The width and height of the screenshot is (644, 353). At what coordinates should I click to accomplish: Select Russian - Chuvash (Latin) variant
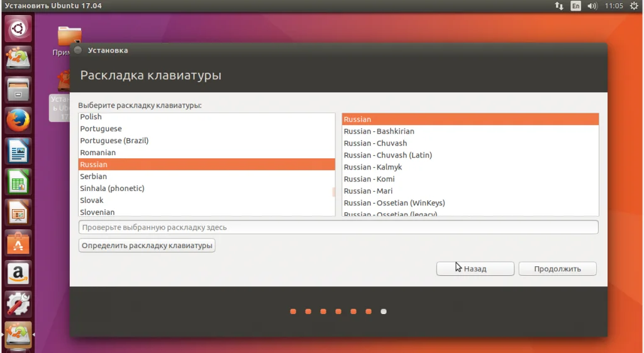[x=470, y=155]
